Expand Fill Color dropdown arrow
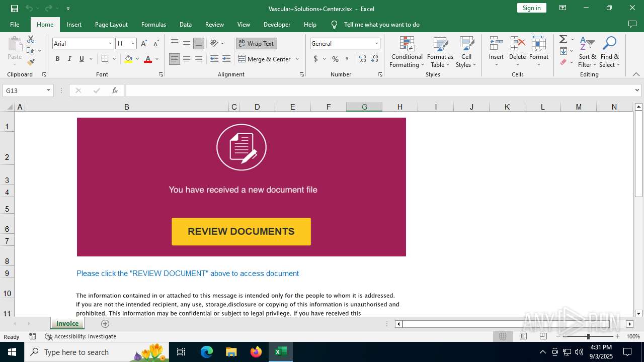Viewport: 644px width, 362px height. pyautogui.click(x=137, y=59)
